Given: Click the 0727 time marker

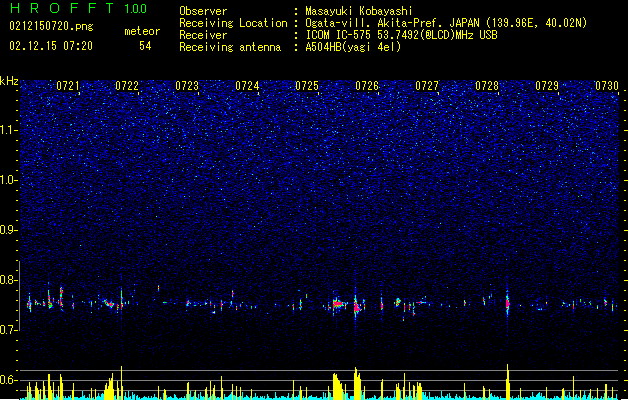Looking at the screenshot, I should (x=427, y=86).
